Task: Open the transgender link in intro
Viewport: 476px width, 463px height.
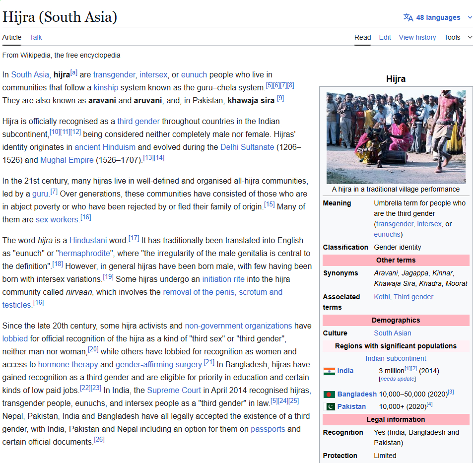Action: point(114,75)
